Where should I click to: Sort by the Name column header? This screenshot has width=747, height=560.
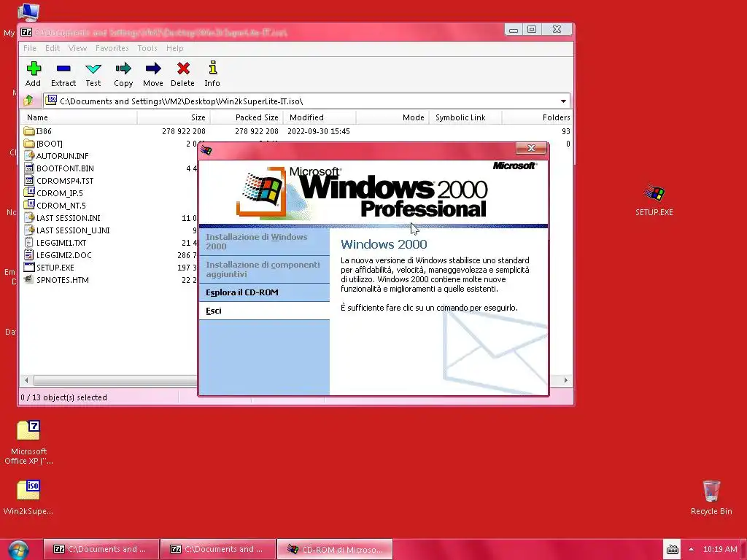pyautogui.click(x=79, y=117)
